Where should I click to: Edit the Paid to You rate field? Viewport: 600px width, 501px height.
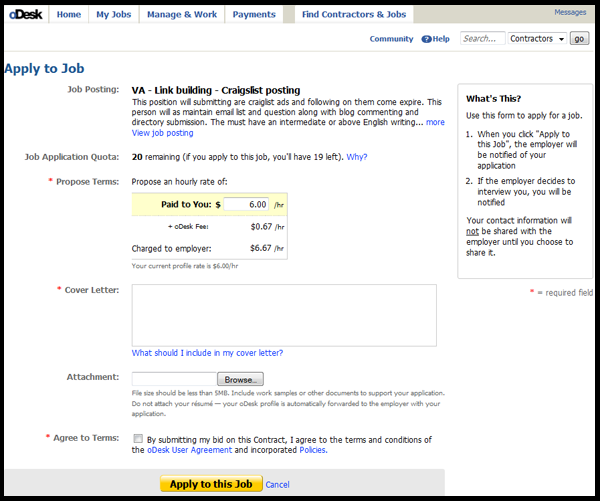pos(246,204)
